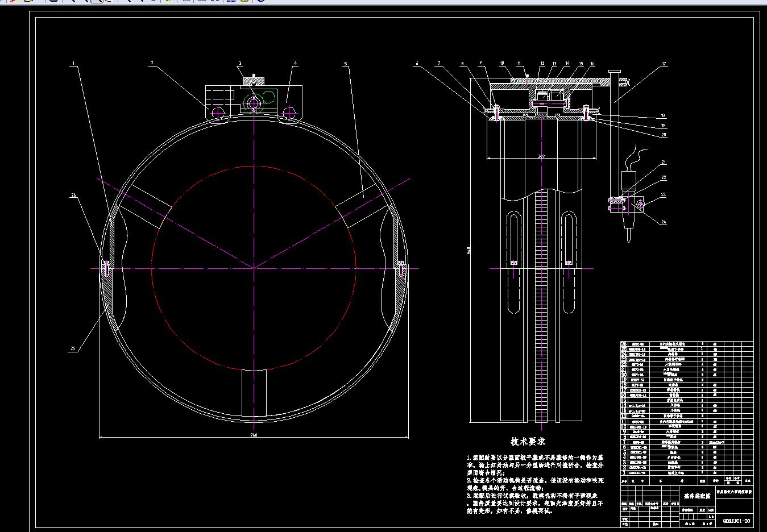Click the GDBLJ01-00 drawing number in title block
767x532 pixels.
pos(736,521)
